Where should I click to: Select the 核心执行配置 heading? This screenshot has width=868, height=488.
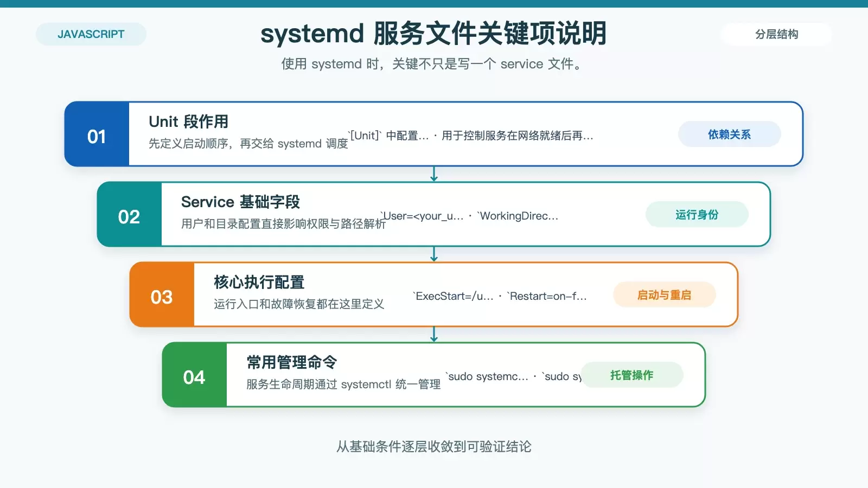[259, 282]
